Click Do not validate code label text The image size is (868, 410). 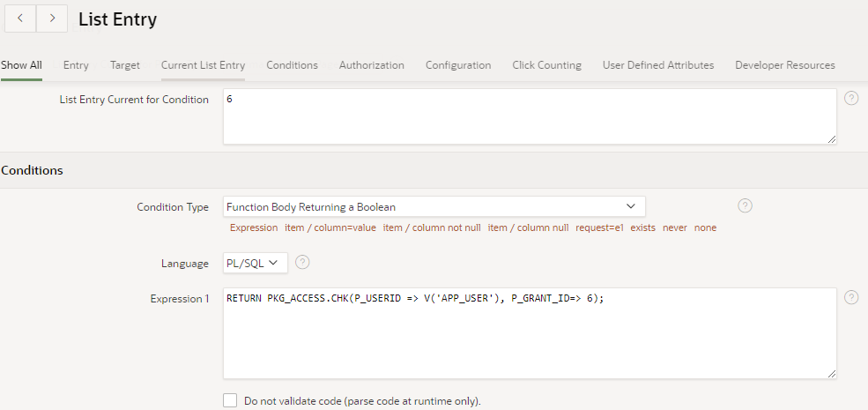click(362, 400)
